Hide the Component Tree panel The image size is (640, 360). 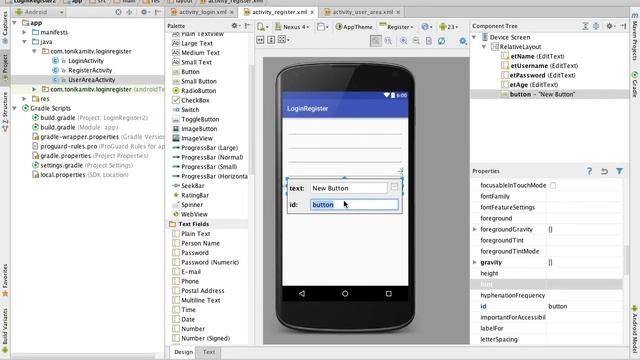(623, 26)
